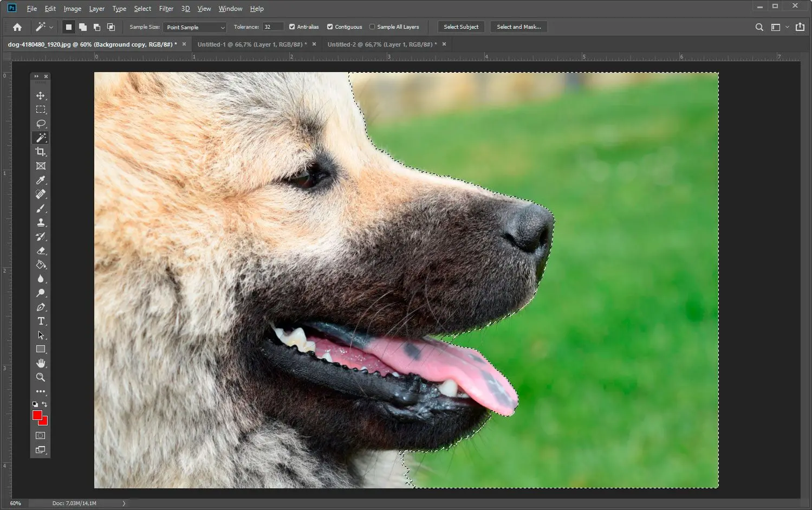
Task: Select the Blur tool
Action: (41, 279)
